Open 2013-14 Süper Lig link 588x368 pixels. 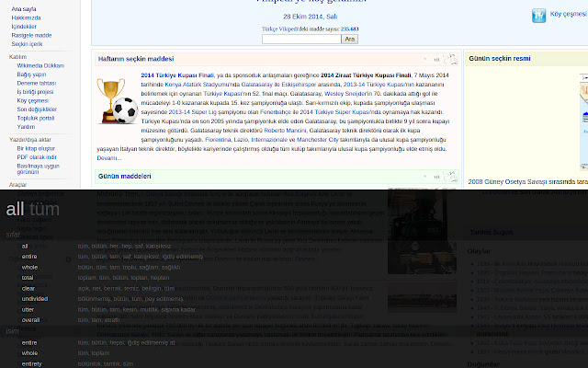(192, 112)
